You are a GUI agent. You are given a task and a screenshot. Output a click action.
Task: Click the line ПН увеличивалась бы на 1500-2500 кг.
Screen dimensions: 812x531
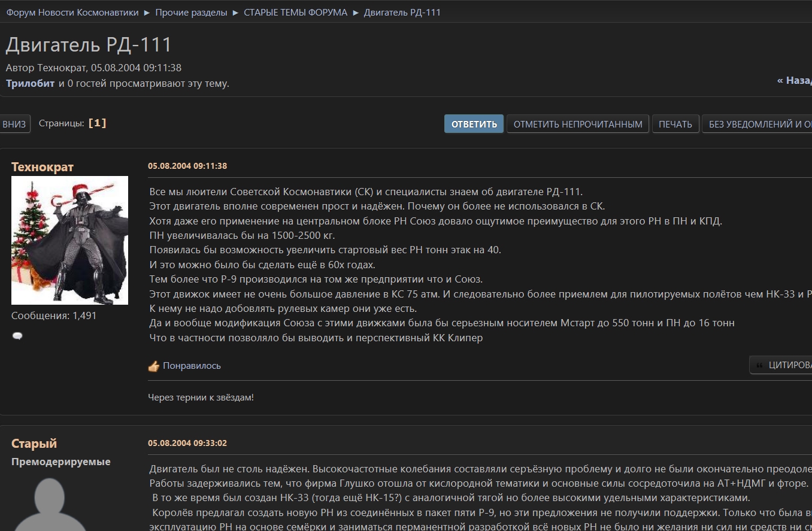(x=242, y=235)
